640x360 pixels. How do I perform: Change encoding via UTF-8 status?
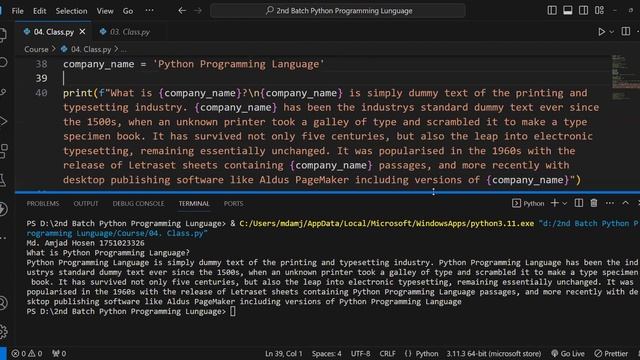tap(360, 353)
